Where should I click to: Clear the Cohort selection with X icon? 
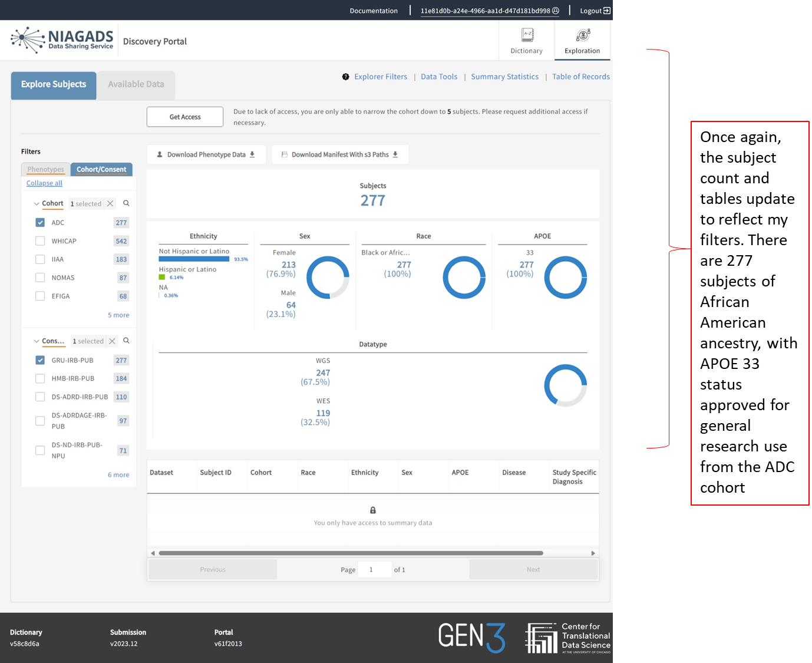[110, 203]
